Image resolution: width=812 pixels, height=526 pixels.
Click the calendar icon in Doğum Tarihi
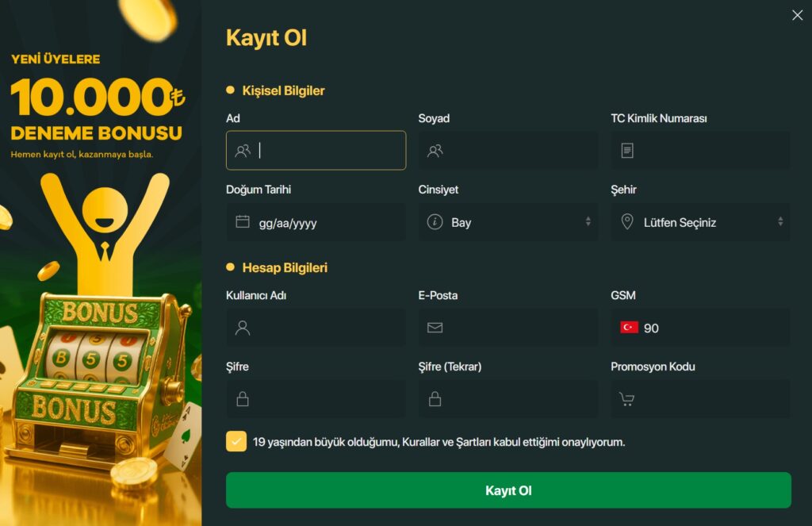click(x=243, y=222)
